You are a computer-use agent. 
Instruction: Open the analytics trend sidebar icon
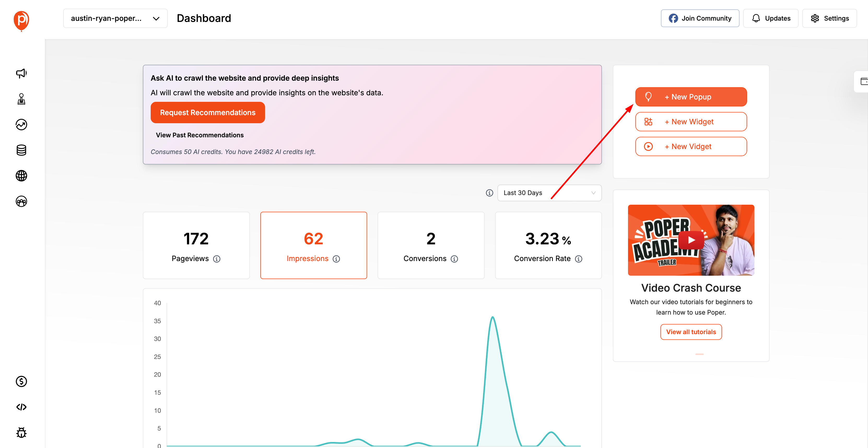coord(21,125)
